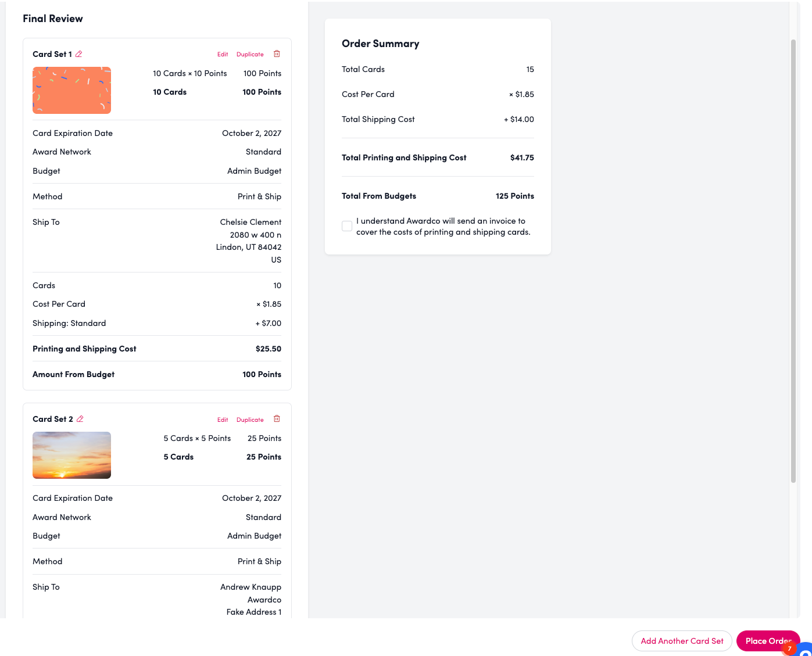Click the Card Set 1 title

(52, 54)
